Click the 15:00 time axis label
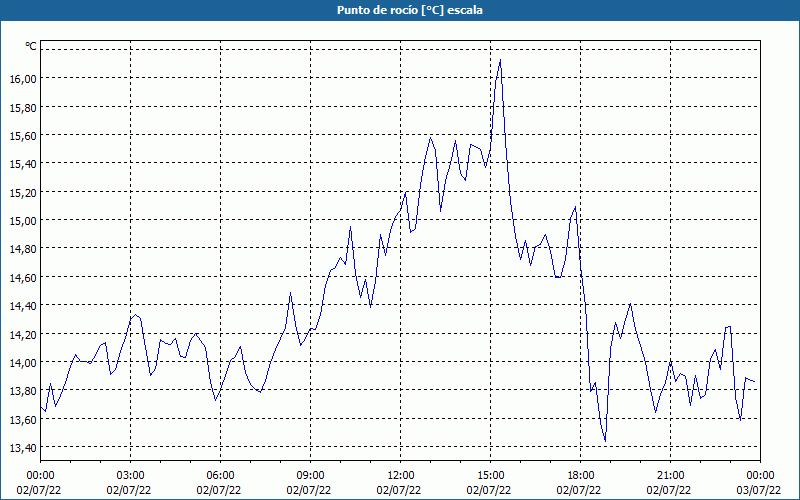This screenshot has width=800, height=500. coord(490,476)
